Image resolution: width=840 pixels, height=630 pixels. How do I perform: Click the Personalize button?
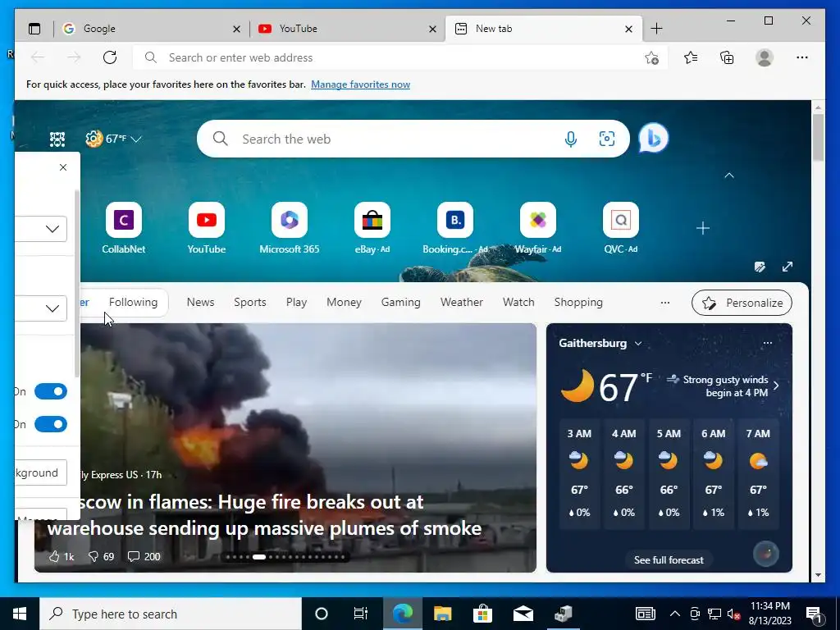click(x=742, y=303)
